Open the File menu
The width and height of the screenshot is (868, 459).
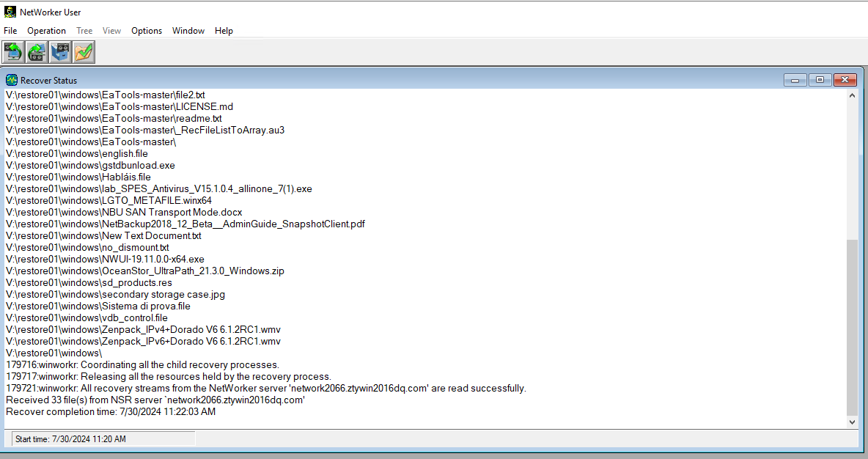10,31
